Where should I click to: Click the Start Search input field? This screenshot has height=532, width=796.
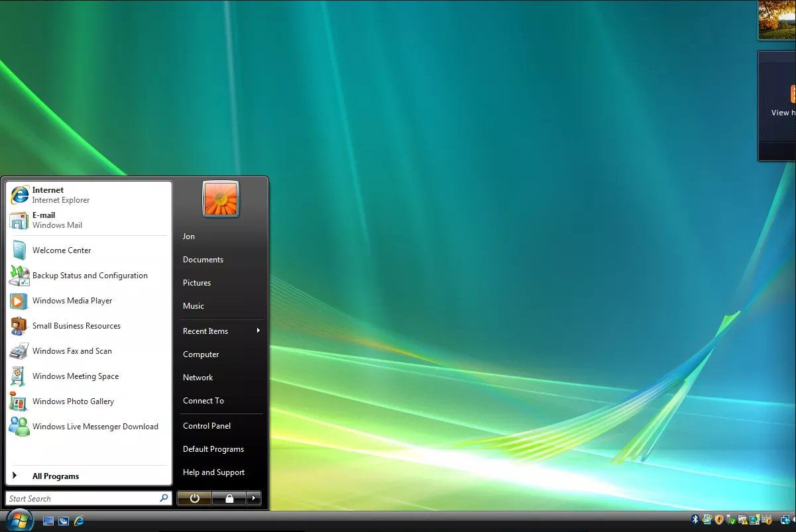(x=83, y=499)
